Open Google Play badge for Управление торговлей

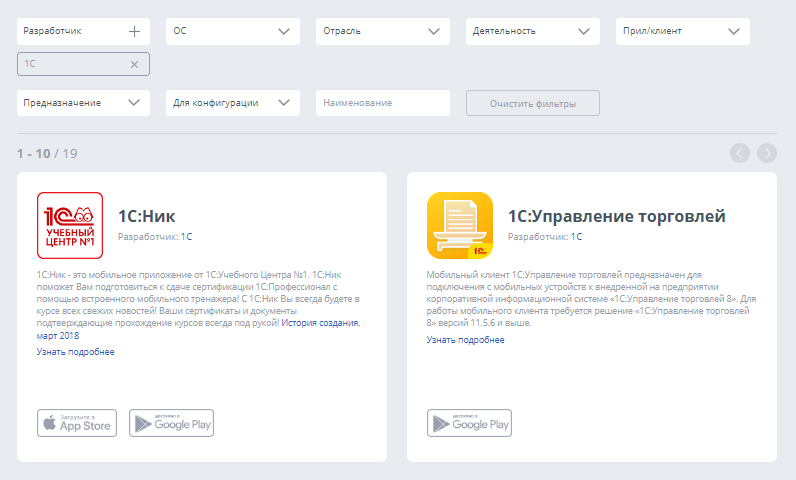click(469, 423)
